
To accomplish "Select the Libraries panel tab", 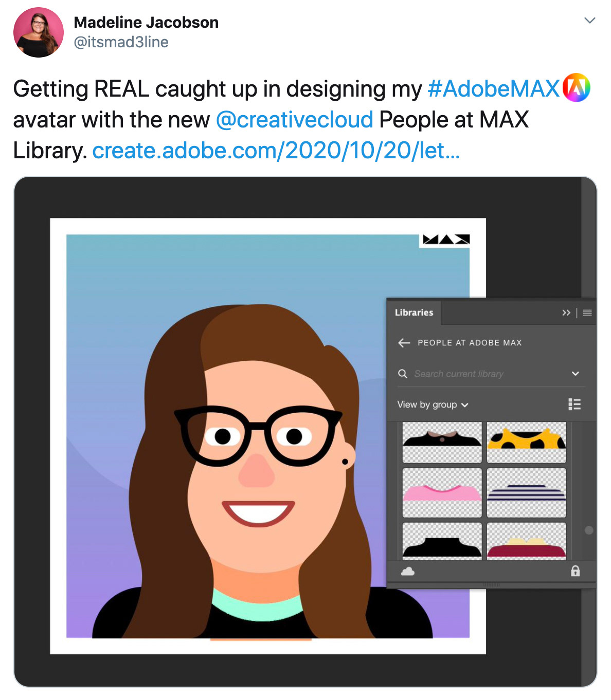I will [414, 312].
